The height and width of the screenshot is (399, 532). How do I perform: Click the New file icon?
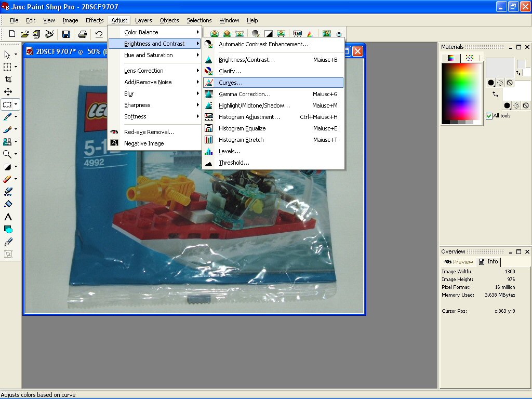[12, 34]
